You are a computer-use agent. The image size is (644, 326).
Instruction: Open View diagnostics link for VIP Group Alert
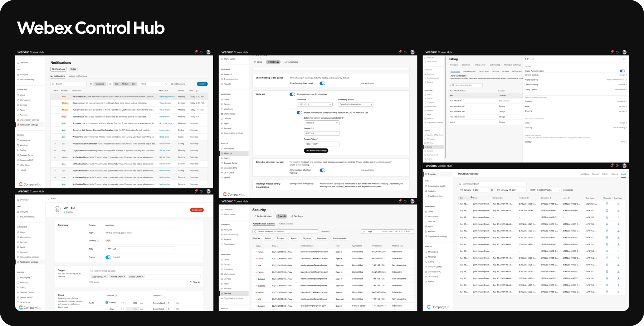(x=167, y=96)
